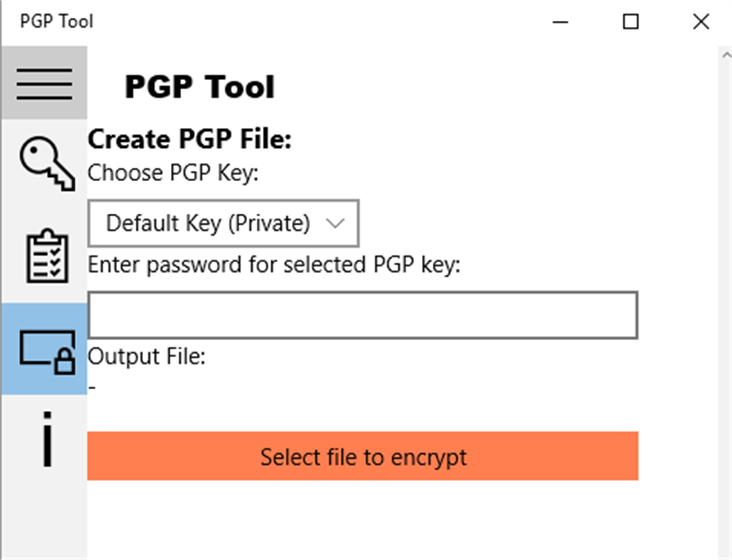This screenshot has height=560, width=732.
Task: Click the Create PGP File heading
Action: [x=190, y=140]
